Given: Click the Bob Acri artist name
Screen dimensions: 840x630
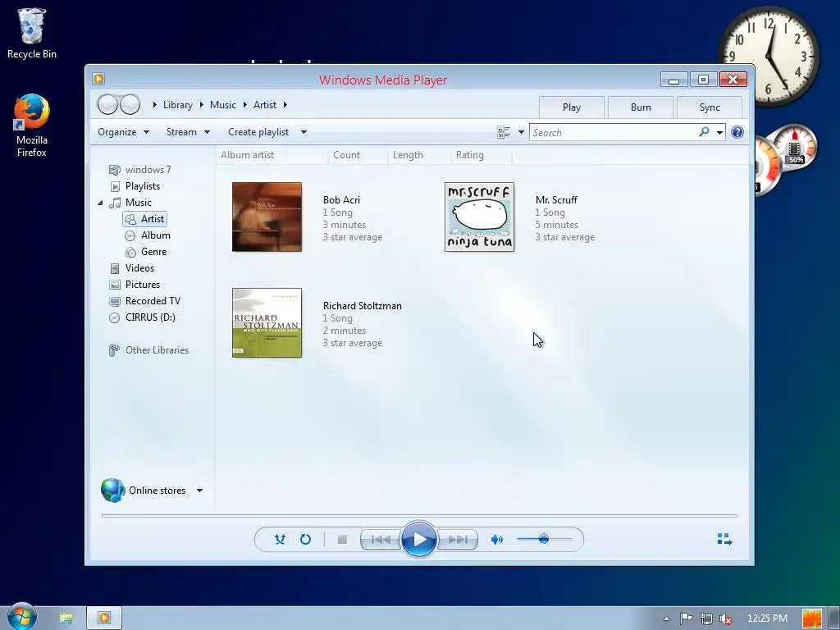Looking at the screenshot, I should 342,200.
